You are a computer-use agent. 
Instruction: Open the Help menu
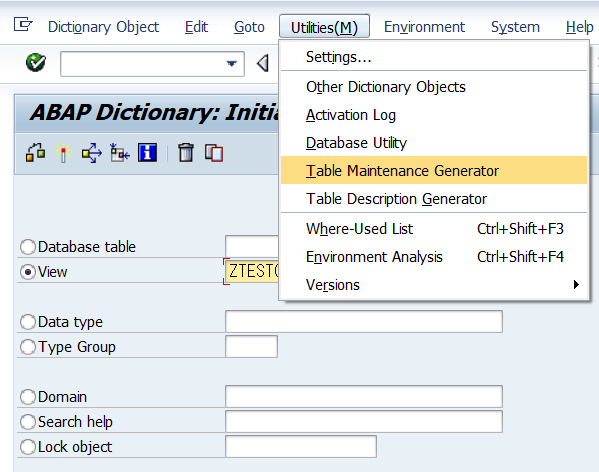pos(580,27)
